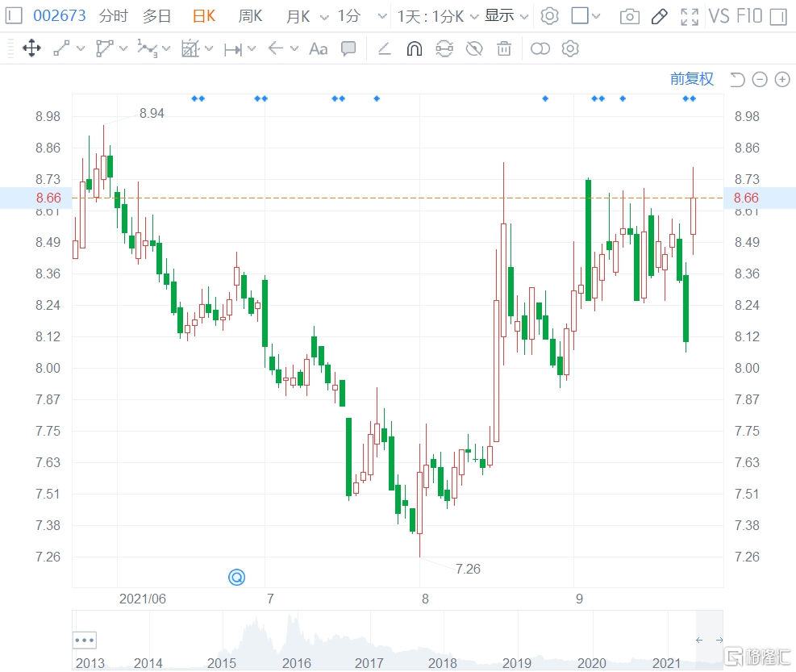Image resolution: width=796 pixels, height=672 pixels.
Task: Choose the 1分 one-minute period
Action: pyautogui.click(x=349, y=16)
